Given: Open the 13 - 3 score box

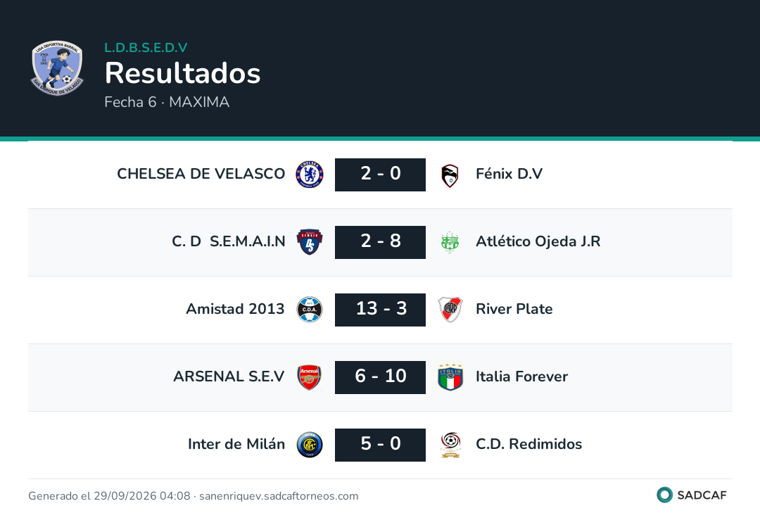Looking at the screenshot, I should [381, 310].
